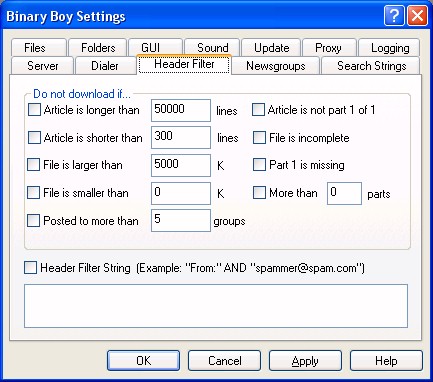Enable the Header Filter String checkbox
The height and width of the screenshot is (382, 433).
[30, 268]
